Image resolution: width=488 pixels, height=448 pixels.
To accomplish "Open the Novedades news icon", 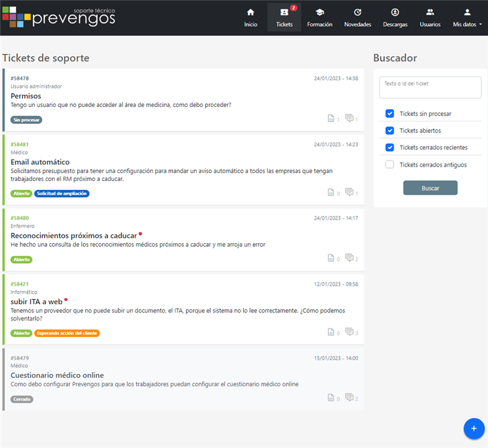I will [x=357, y=12].
